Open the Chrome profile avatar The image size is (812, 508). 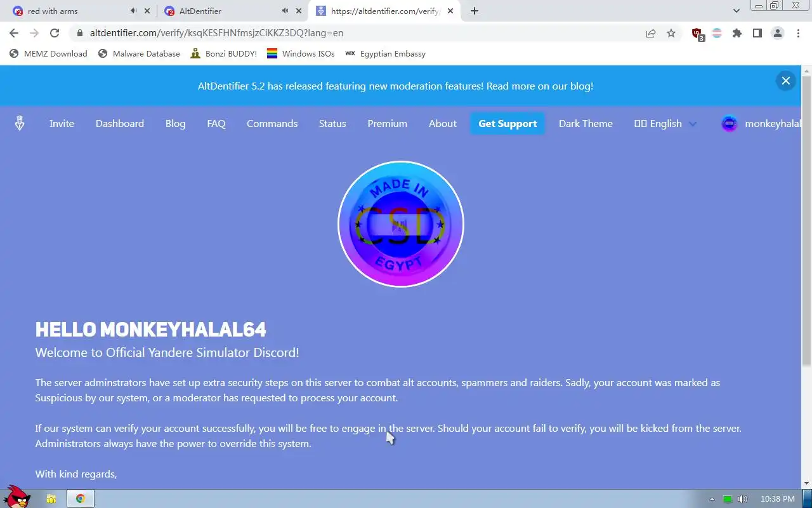[778, 33]
